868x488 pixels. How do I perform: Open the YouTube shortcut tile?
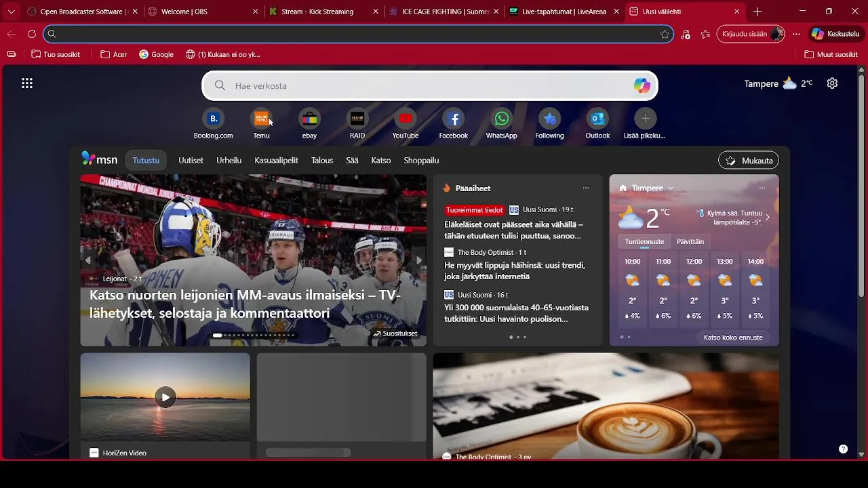tap(406, 124)
